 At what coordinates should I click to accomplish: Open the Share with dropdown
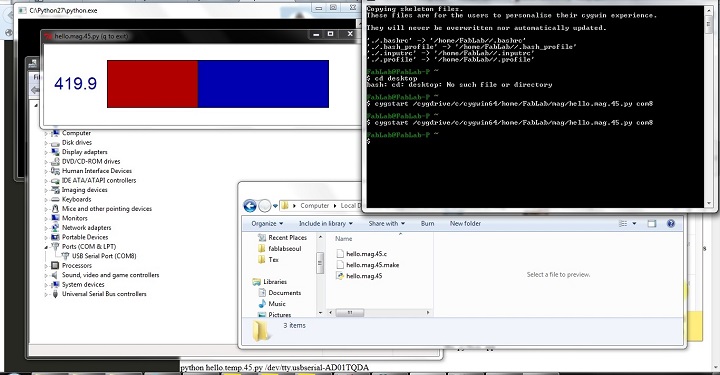point(387,224)
